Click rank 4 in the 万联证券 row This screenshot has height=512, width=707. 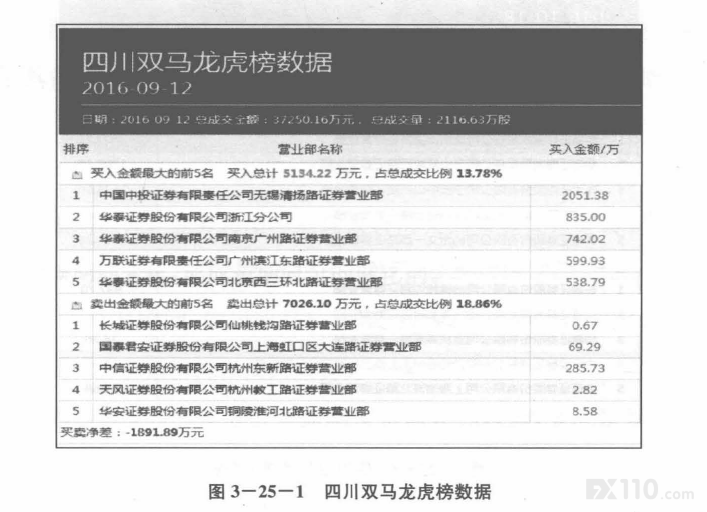pyautogui.click(x=76, y=261)
